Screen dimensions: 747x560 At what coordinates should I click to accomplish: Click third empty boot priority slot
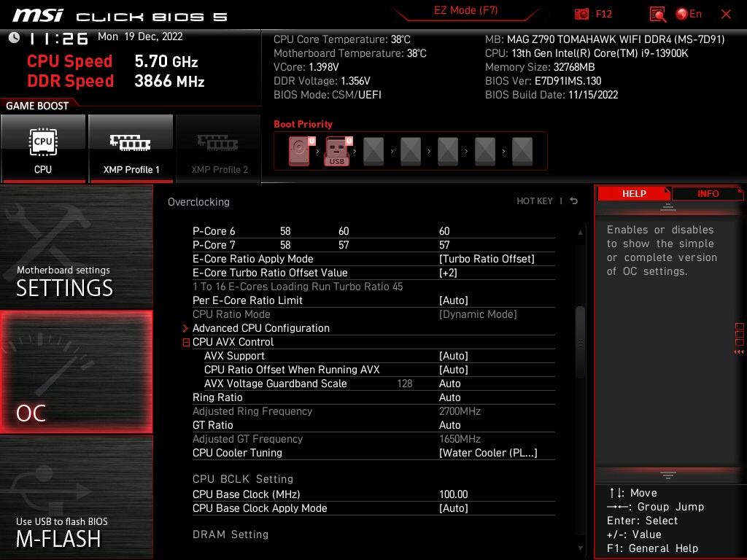click(373, 152)
